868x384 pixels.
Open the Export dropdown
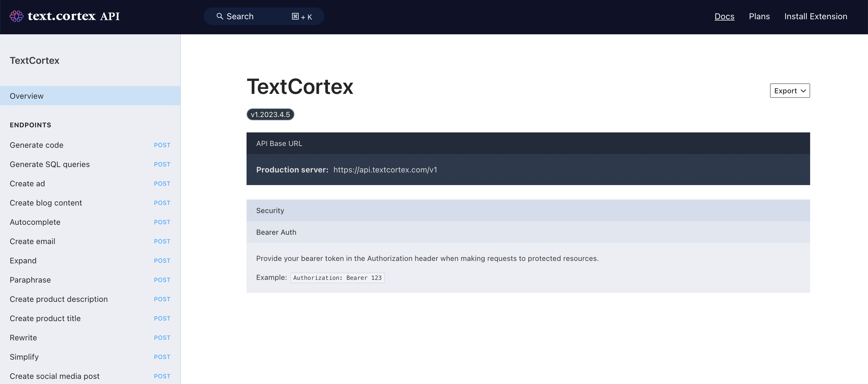[x=790, y=91]
